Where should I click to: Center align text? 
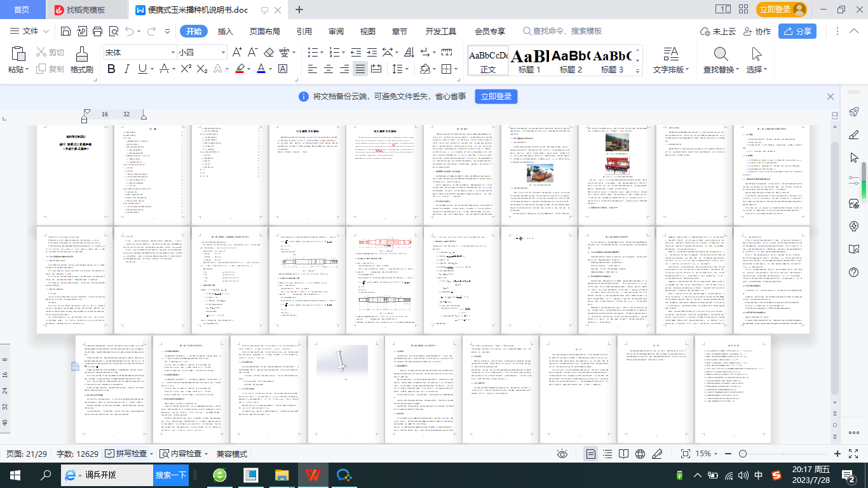click(x=329, y=69)
